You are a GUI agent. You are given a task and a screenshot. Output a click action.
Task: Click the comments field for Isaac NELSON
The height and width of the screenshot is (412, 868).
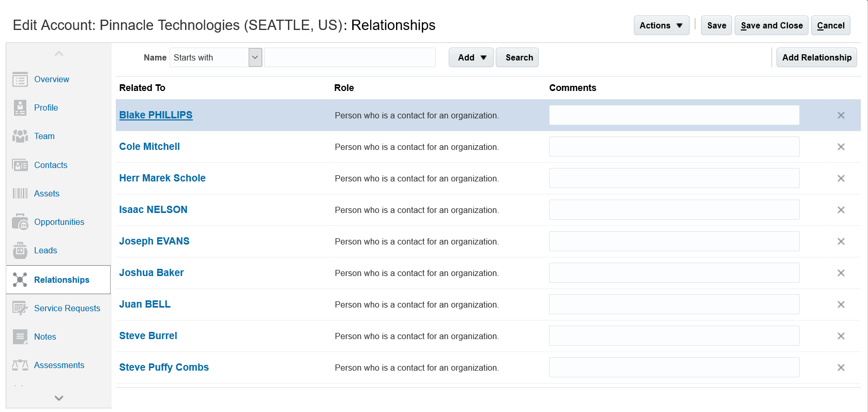(674, 210)
